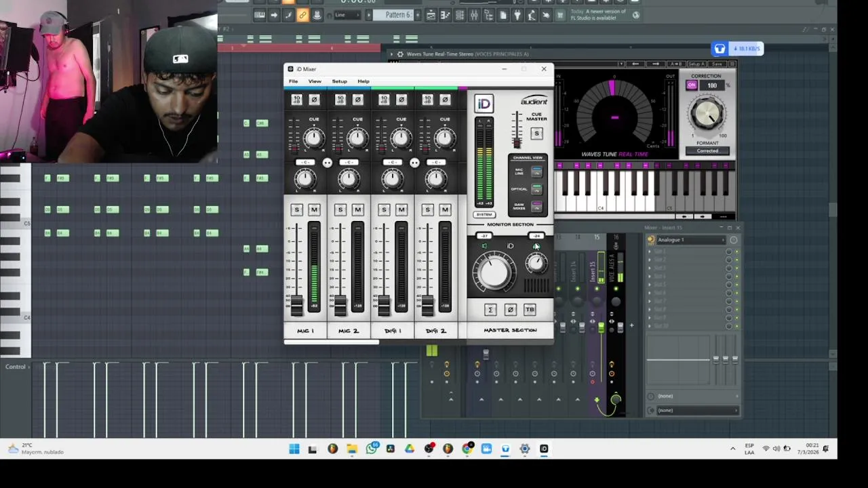Toggle the 10 dB pad on Digi 1
868x488 pixels.
[384, 100]
